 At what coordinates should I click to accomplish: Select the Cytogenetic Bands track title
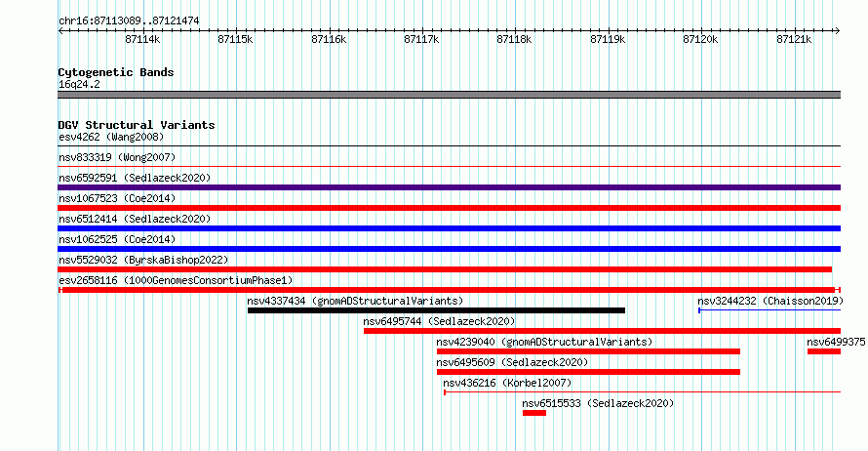(116, 72)
